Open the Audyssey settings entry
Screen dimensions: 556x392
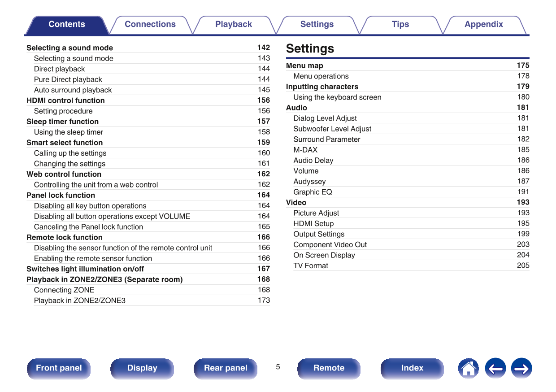click(309, 182)
